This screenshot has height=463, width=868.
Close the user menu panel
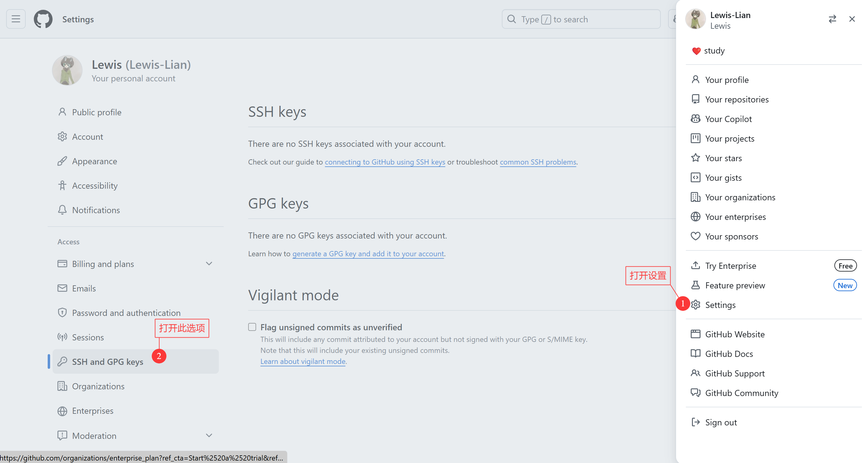pyautogui.click(x=852, y=19)
